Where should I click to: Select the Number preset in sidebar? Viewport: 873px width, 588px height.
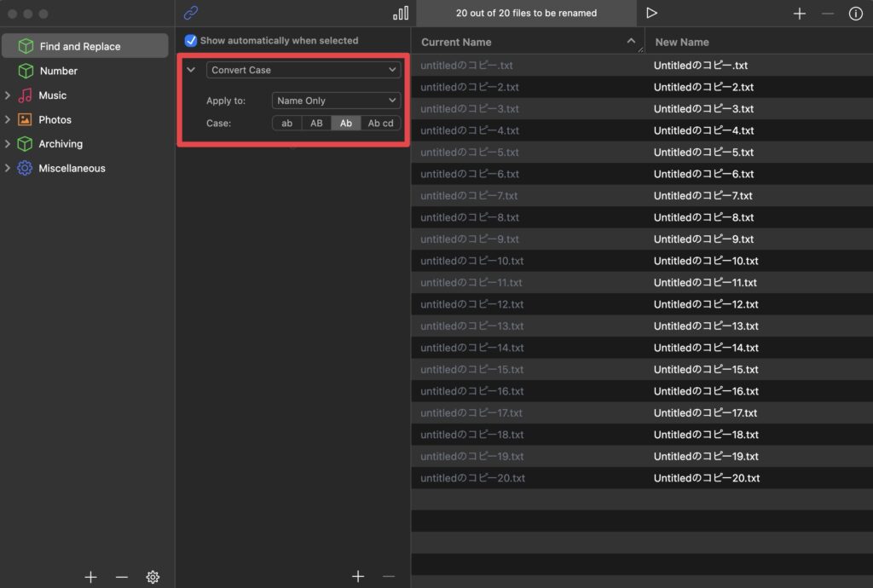pyautogui.click(x=58, y=71)
